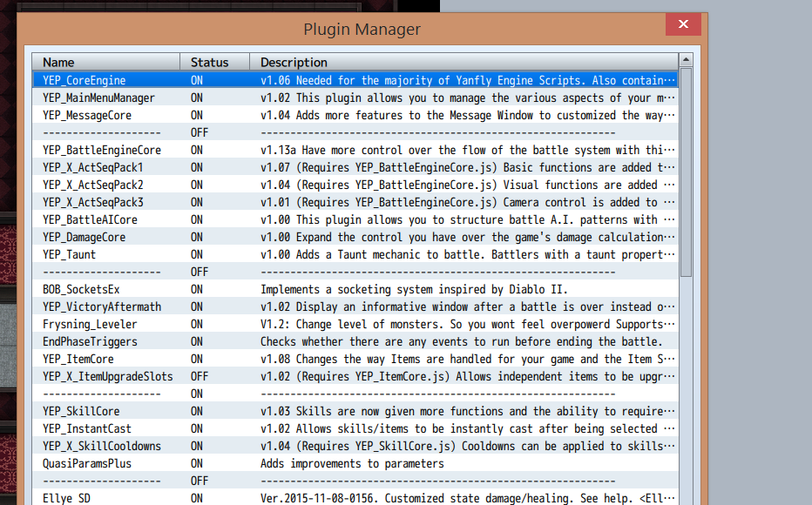Sort by the Name column header

click(105, 62)
